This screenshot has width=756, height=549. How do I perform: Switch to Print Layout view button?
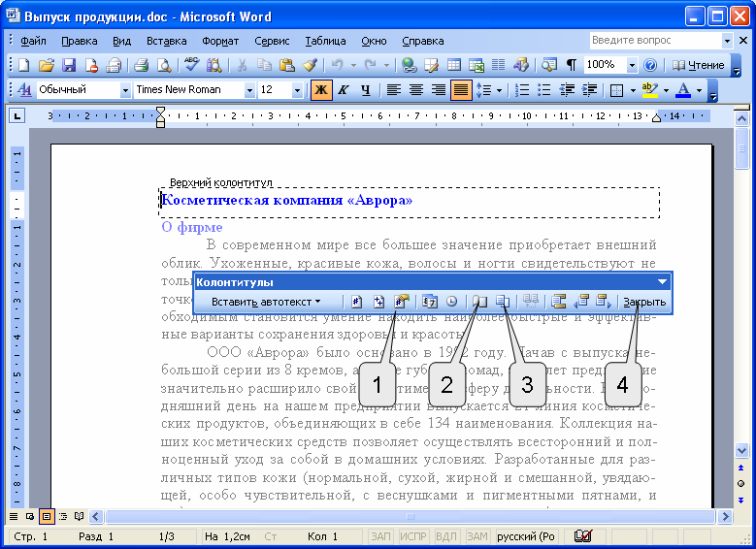[x=47, y=516]
